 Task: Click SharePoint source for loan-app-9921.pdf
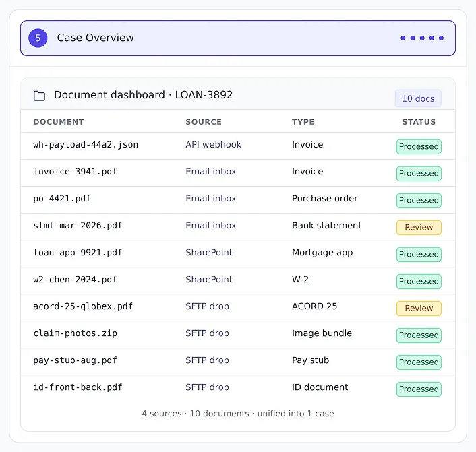coord(209,253)
